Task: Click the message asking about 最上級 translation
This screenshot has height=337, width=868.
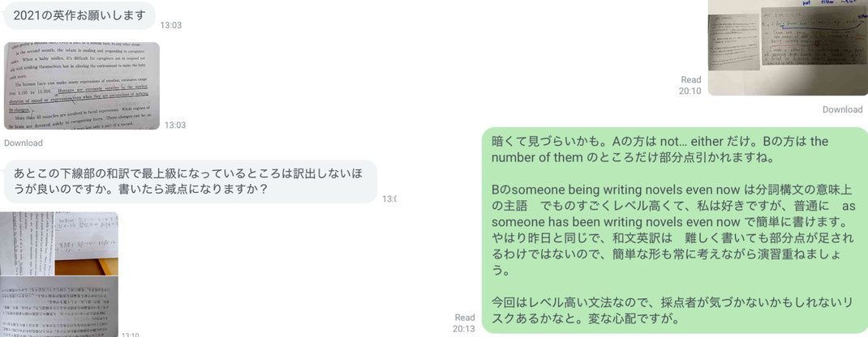Action: pos(191,181)
